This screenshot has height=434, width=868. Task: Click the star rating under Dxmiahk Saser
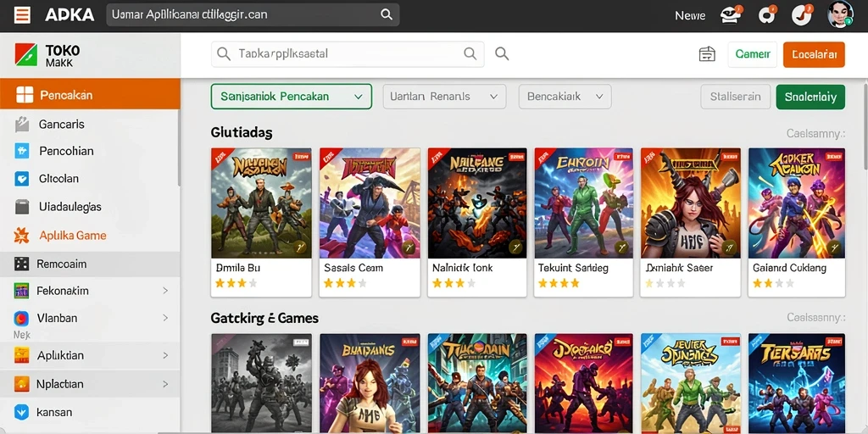(665, 283)
